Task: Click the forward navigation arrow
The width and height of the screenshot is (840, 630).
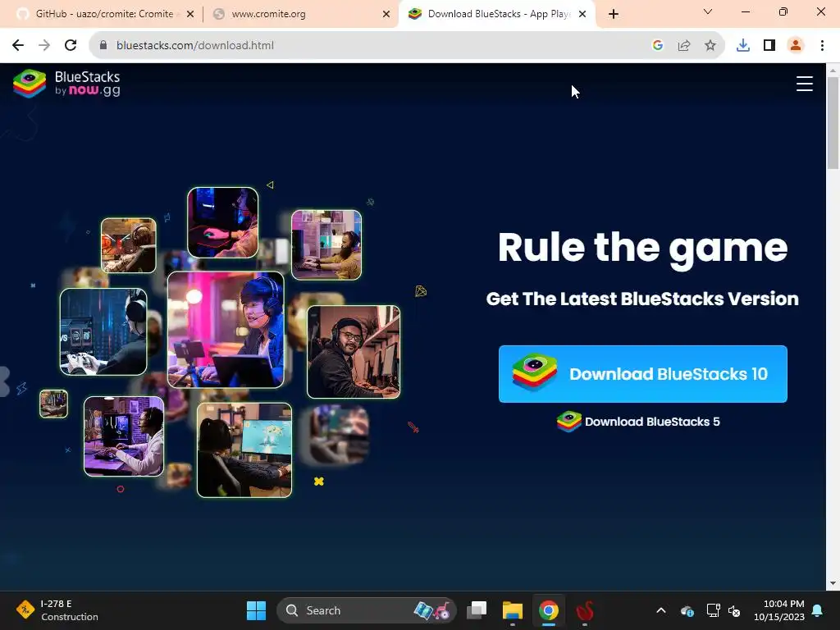Action: pos(44,46)
